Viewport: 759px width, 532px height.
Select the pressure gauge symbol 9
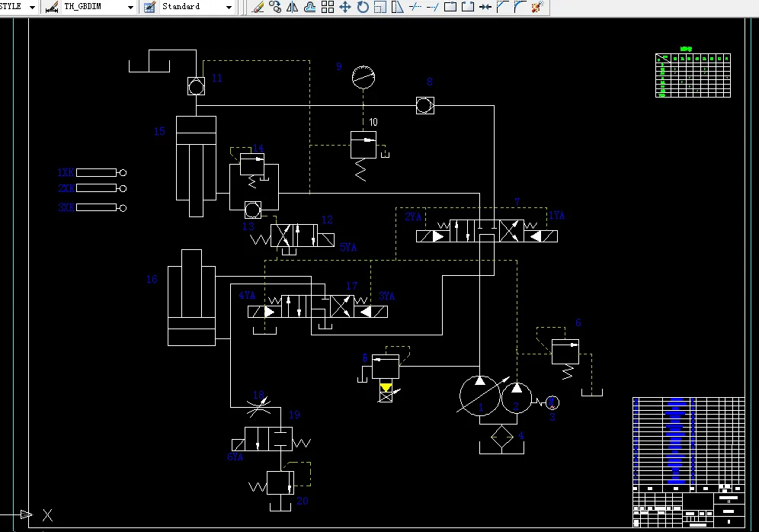(x=363, y=78)
